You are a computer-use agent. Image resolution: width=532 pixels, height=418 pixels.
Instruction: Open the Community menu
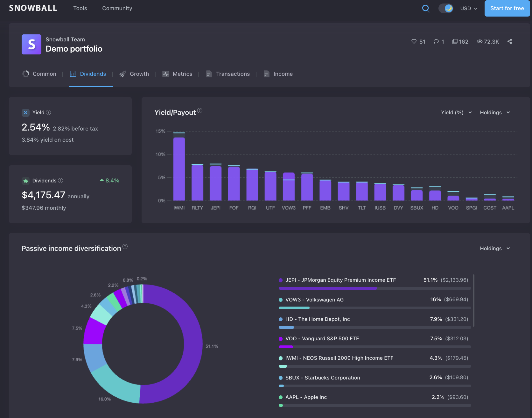click(x=117, y=8)
